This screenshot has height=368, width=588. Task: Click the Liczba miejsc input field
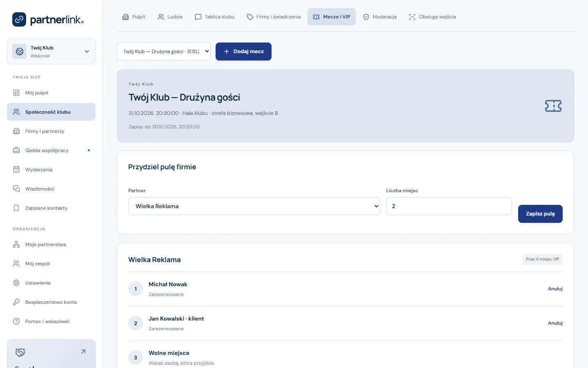click(x=449, y=206)
